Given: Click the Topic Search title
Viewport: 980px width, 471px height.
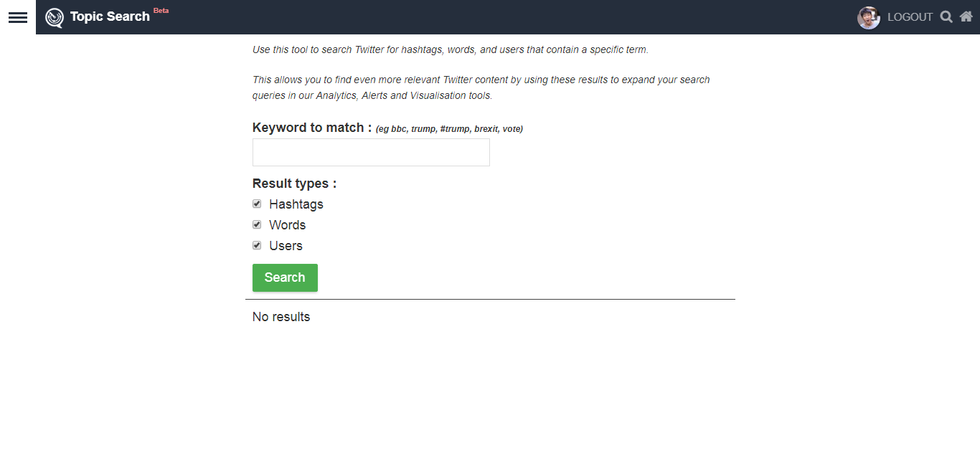Looking at the screenshot, I should pos(110,16).
